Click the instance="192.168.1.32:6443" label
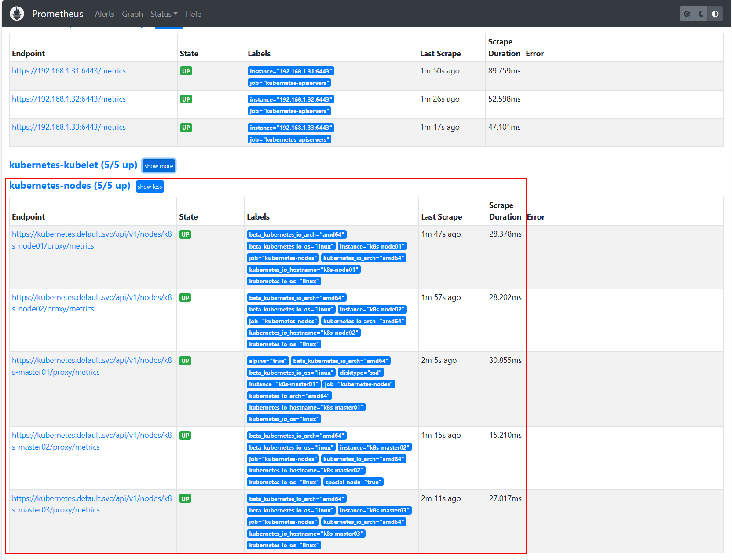The height and width of the screenshot is (560, 732). click(x=291, y=99)
